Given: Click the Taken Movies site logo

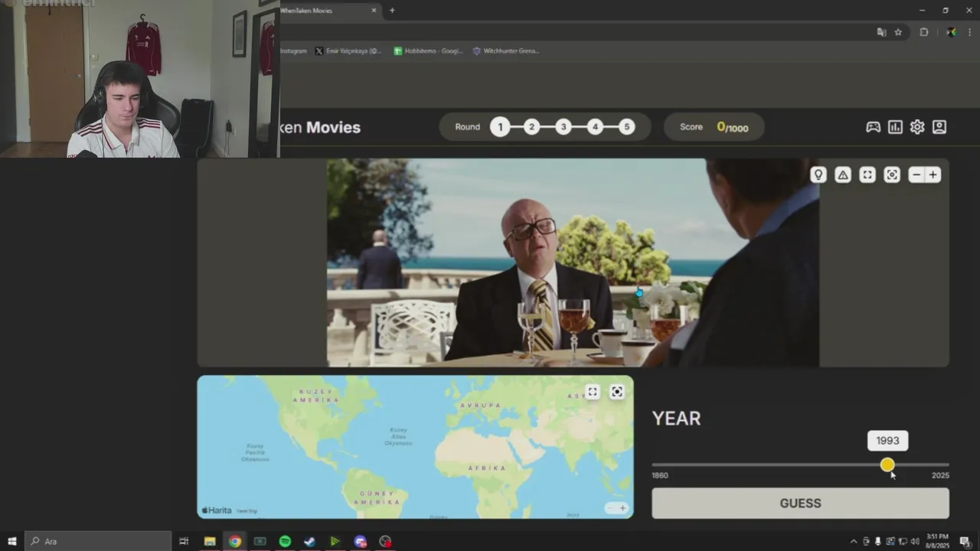Looking at the screenshot, I should coord(320,128).
